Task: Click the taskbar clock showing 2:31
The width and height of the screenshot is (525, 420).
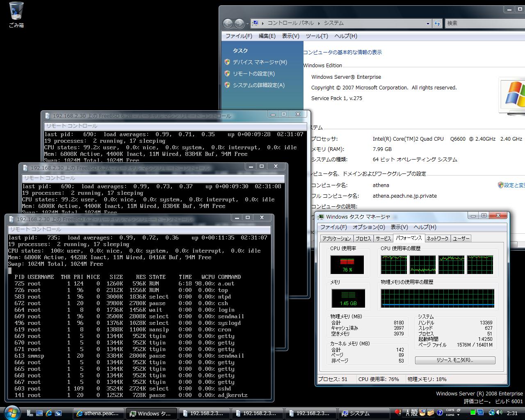Action: (512, 413)
